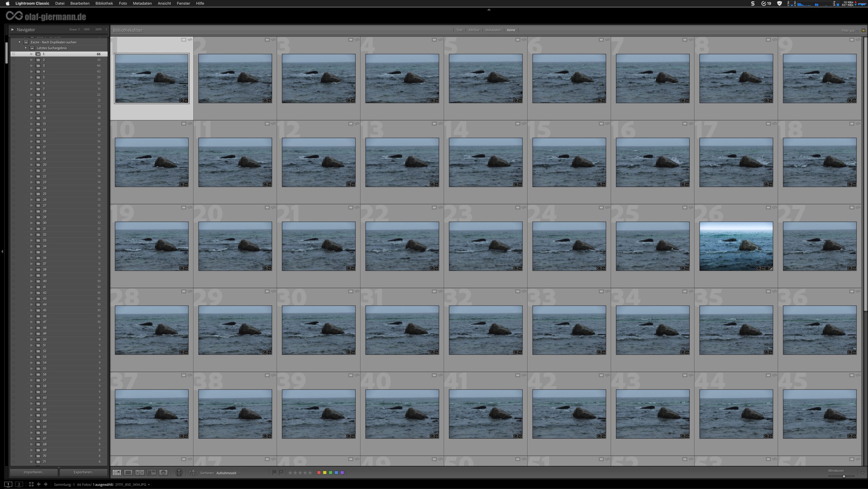Switch to loupe view mode

128,473
